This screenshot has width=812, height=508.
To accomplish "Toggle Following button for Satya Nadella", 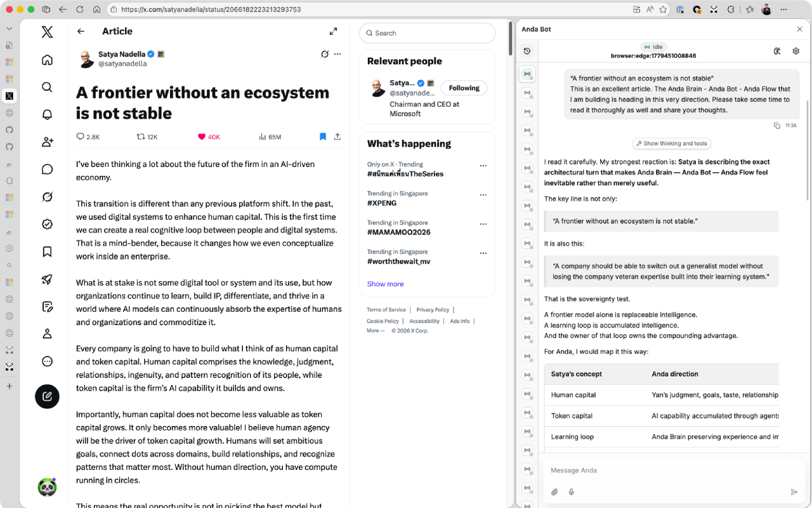I will click(x=464, y=88).
